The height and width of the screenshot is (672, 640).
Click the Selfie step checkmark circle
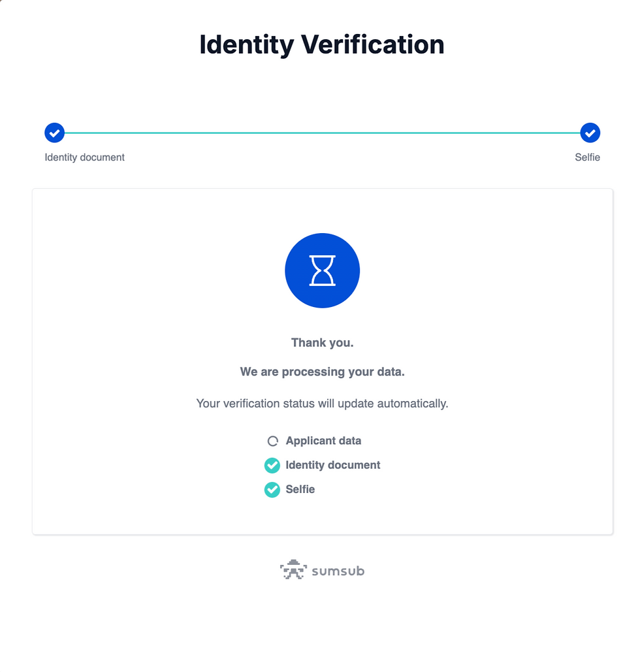click(x=590, y=133)
